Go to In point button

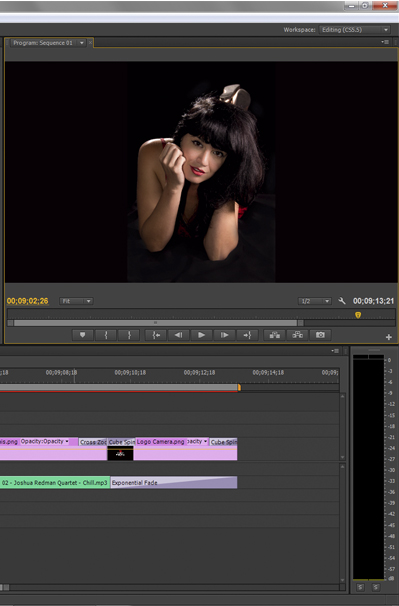pos(155,335)
